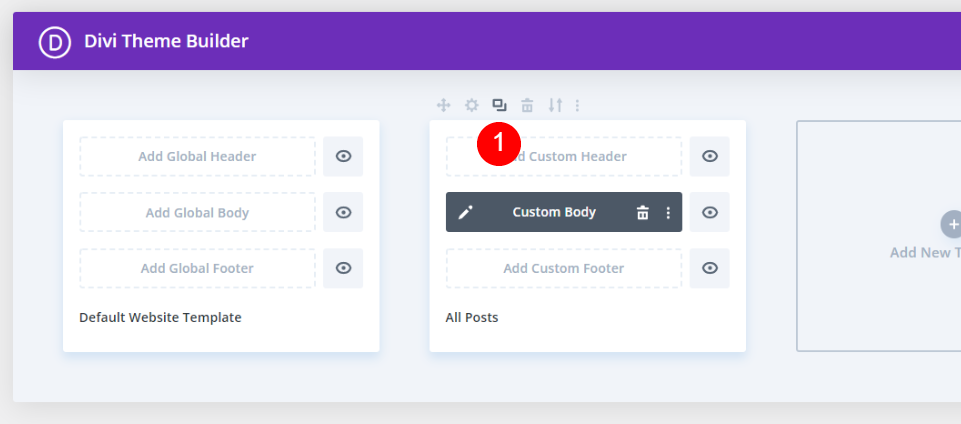Click Add Custom Footer area
The width and height of the screenshot is (961, 424).
point(563,268)
